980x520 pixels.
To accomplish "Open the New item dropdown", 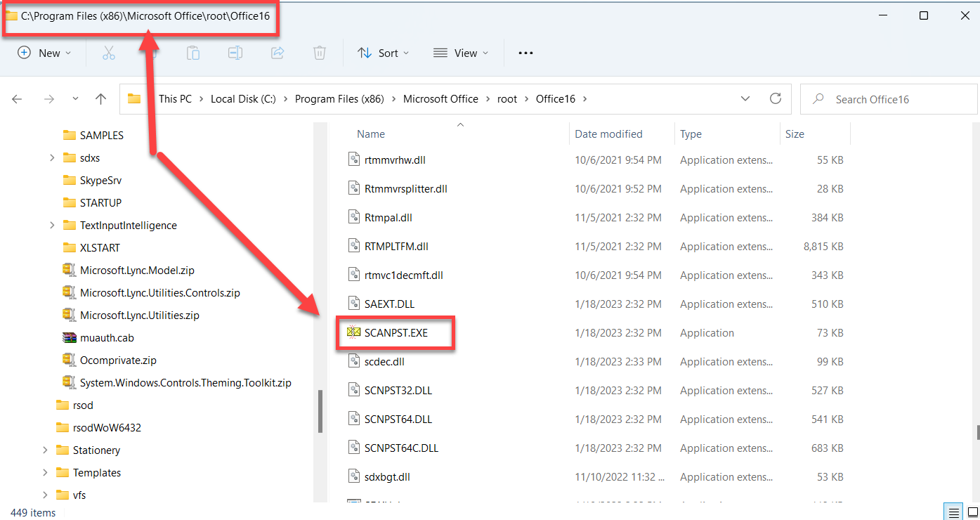I will tap(44, 53).
